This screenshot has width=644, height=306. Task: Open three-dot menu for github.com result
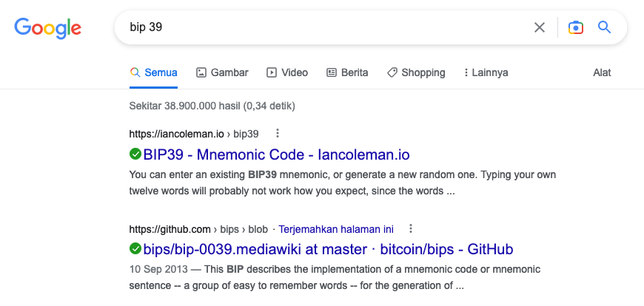(410, 228)
